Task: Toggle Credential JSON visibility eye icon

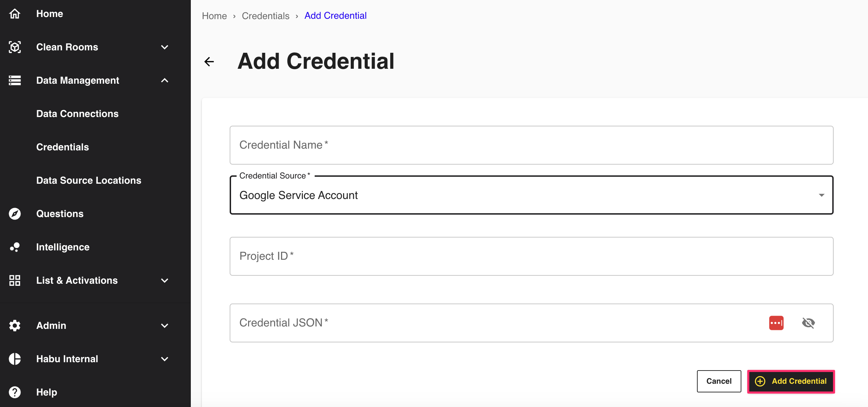Action: click(808, 323)
